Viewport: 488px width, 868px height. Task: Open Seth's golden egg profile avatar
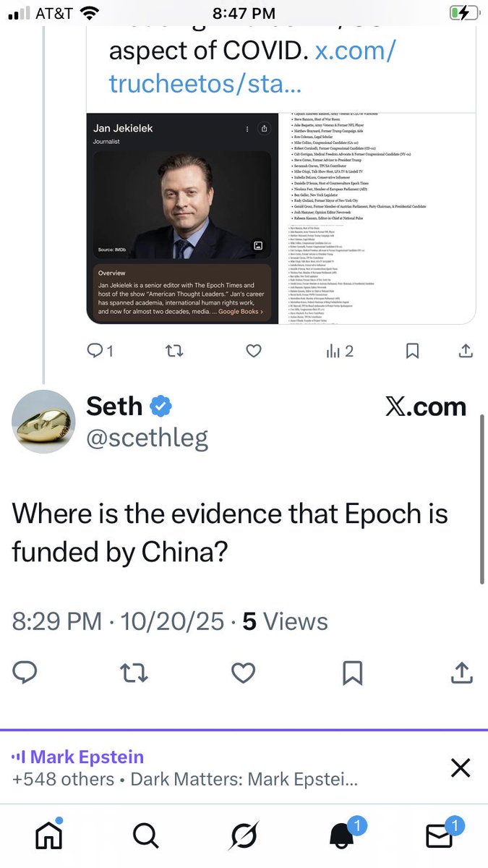pos(43,422)
